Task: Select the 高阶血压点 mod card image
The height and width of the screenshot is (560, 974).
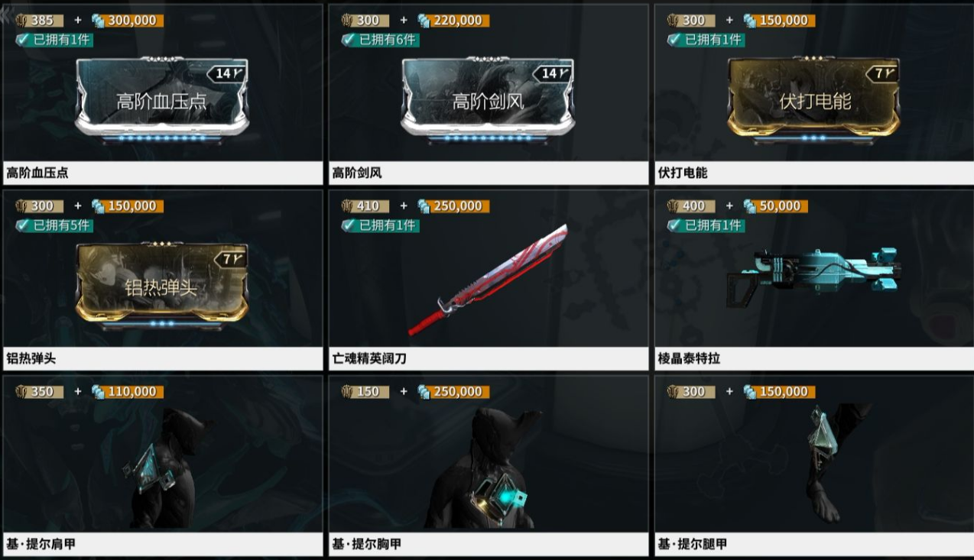Action: tap(161, 99)
